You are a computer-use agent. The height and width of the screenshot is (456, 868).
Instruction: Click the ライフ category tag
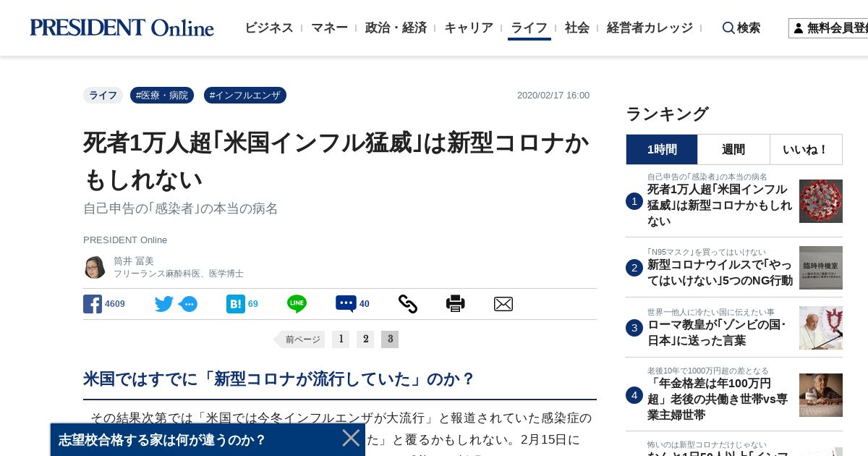[103, 96]
